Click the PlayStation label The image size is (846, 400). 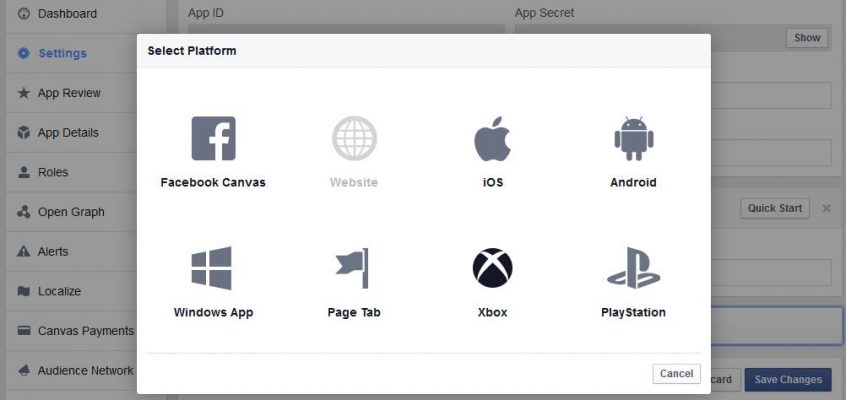click(x=633, y=313)
